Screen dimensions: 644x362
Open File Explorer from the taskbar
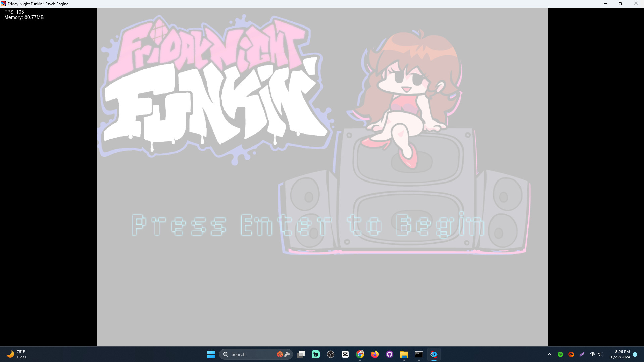point(404,354)
